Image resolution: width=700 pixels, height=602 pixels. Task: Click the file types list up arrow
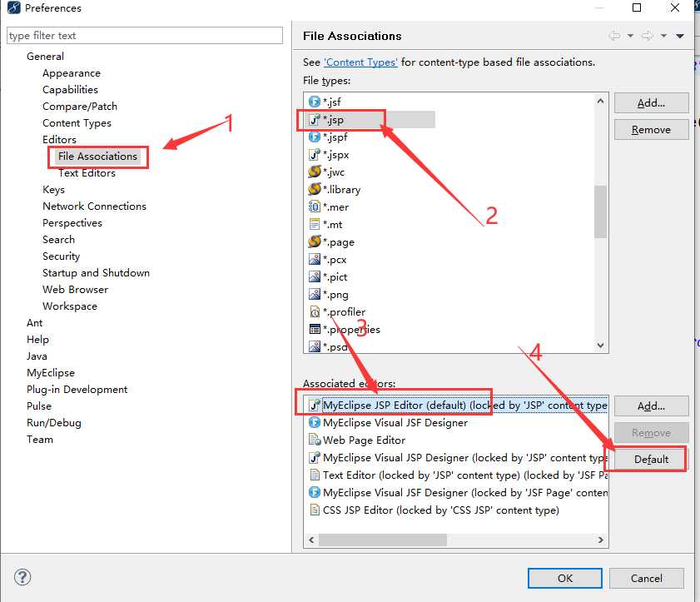tap(600, 102)
